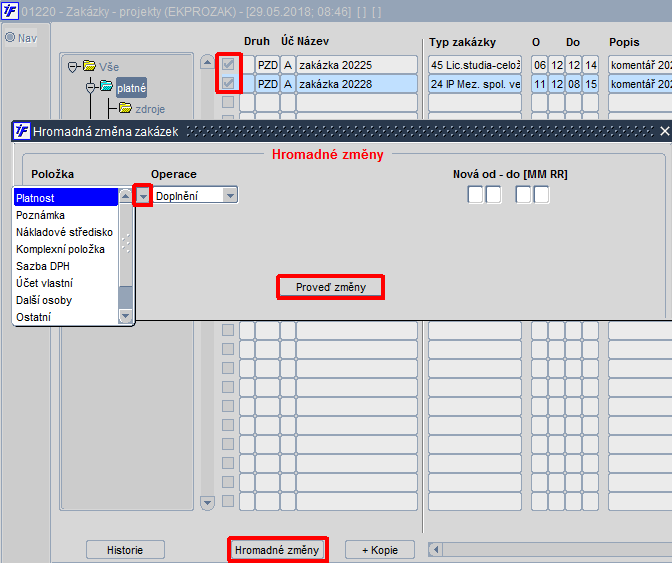Select the platné folder icon
672x563 pixels.
107,88
